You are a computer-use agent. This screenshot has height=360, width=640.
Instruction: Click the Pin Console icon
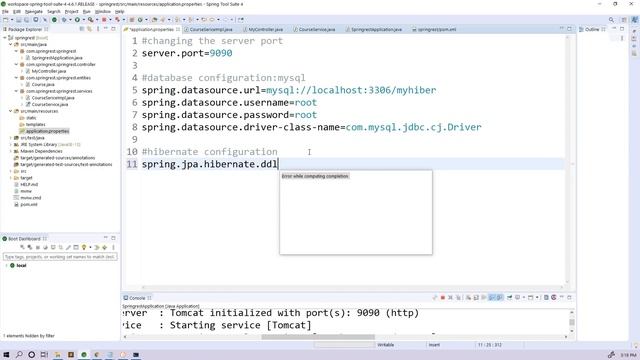[x=509, y=298]
